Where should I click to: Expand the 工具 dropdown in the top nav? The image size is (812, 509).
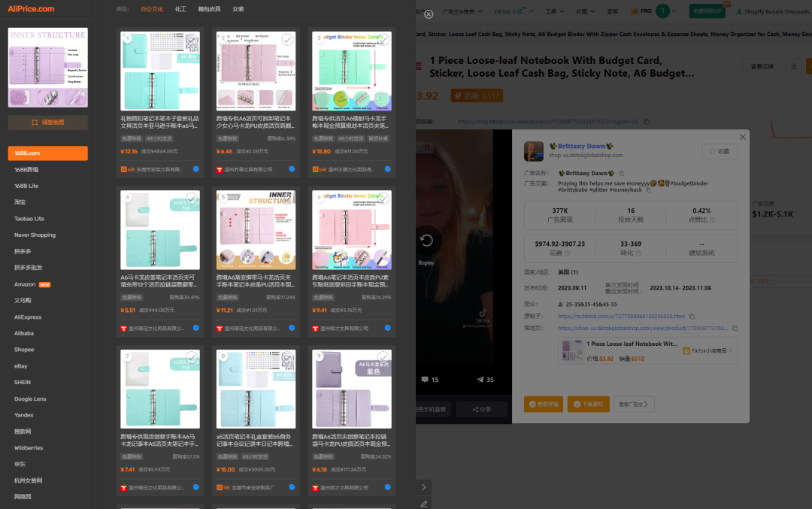[554, 11]
